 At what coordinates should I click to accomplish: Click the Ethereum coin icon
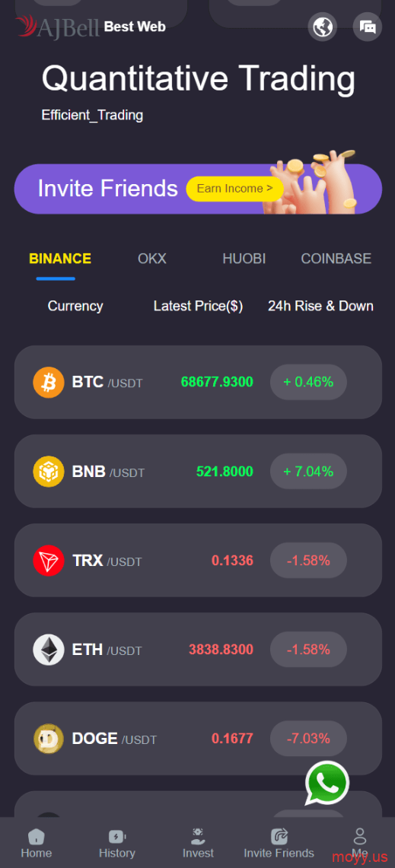click(x=49, y=650)
